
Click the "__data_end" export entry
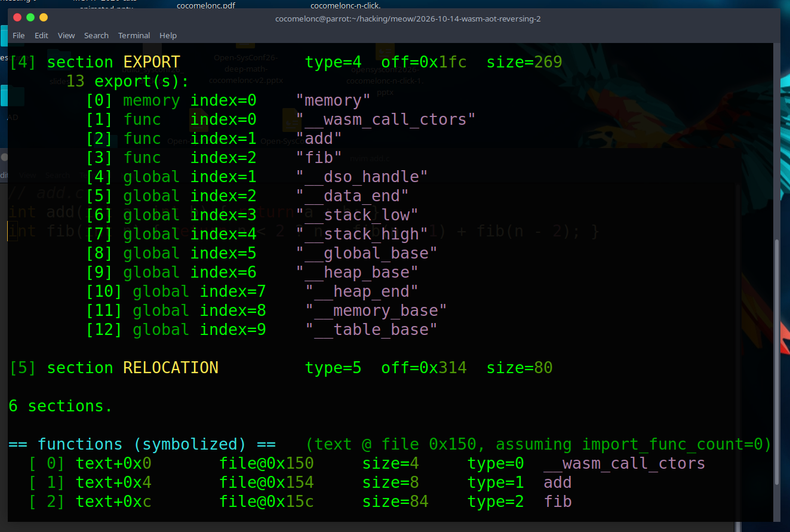(x=352, y=196)
